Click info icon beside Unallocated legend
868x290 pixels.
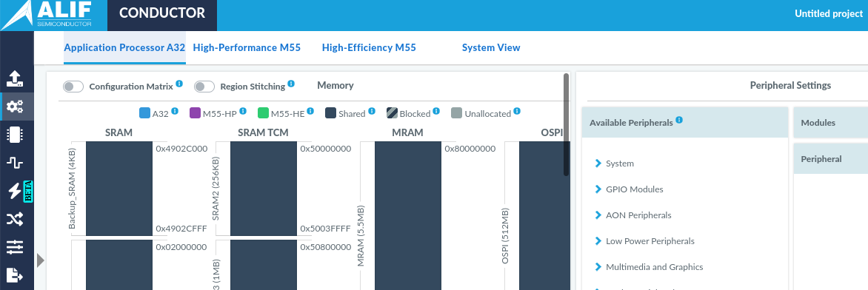coord(516,111)
